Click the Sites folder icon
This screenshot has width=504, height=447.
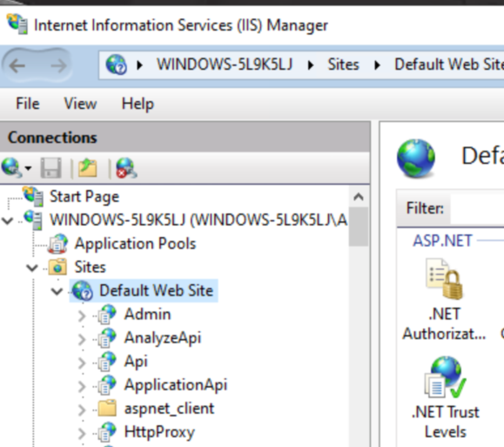tap(57, 268)
